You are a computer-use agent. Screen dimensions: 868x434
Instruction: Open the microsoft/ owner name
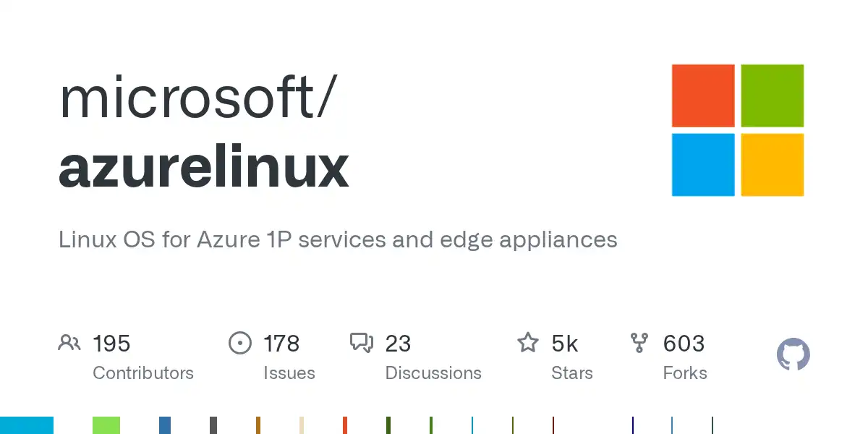[197, 98]
